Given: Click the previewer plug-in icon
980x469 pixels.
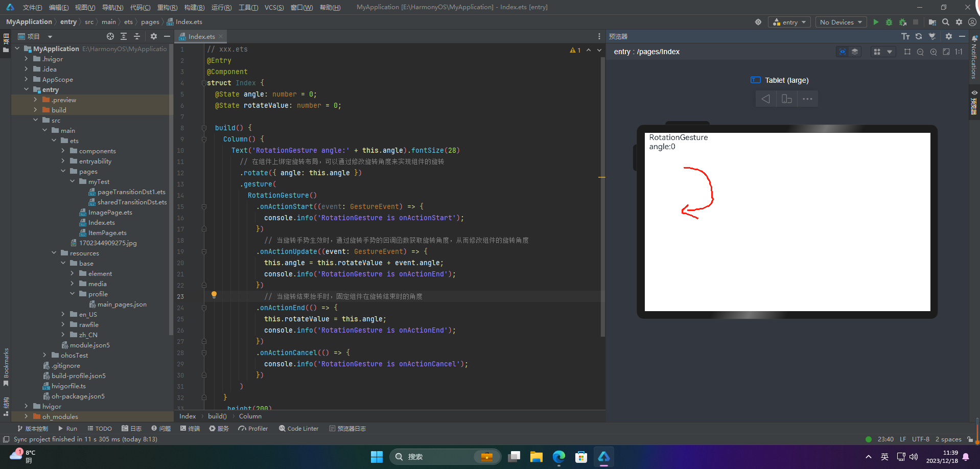Looking at the screenshot, I should tap(932, 36).
